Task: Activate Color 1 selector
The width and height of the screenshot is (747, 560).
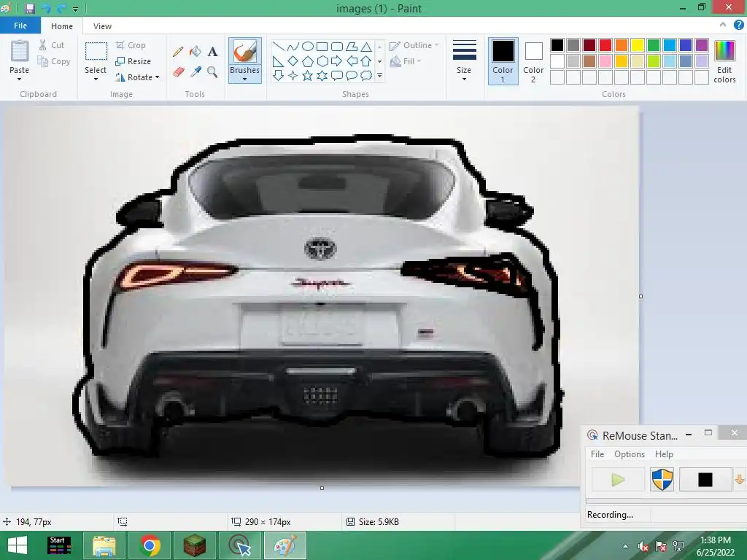Action: 503,61
